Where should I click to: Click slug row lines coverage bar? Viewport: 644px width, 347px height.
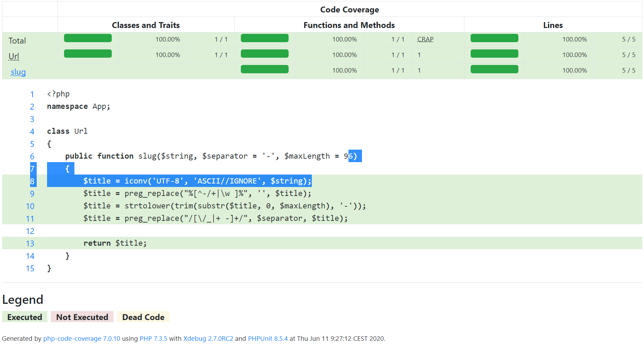tap(495, 69)
